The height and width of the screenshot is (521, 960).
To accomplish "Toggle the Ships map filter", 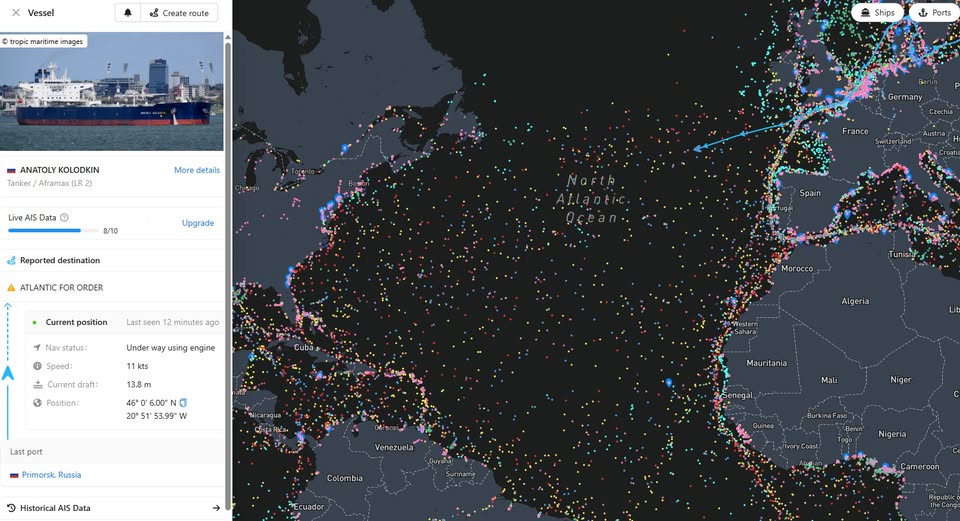I will (x=877, y=12).
